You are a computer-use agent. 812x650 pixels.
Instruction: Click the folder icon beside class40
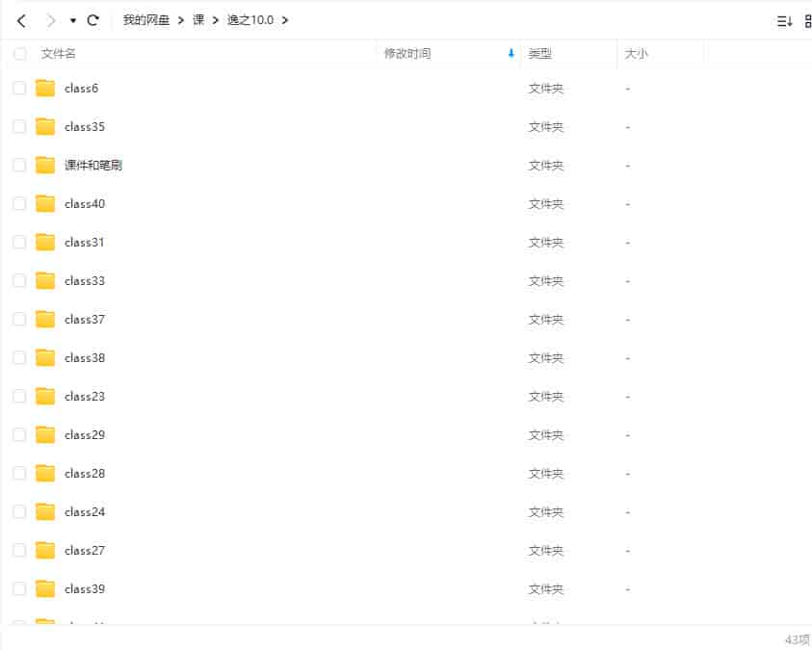44,203
